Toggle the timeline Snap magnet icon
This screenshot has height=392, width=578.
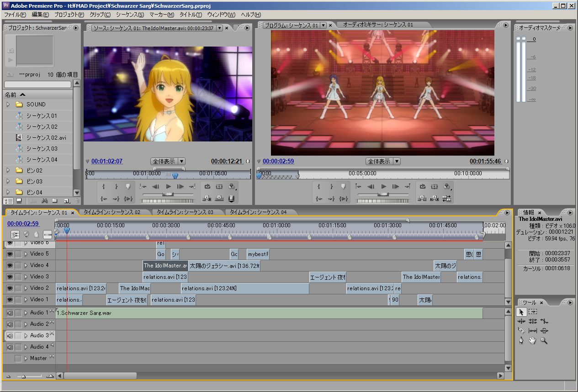pos(15,235)
